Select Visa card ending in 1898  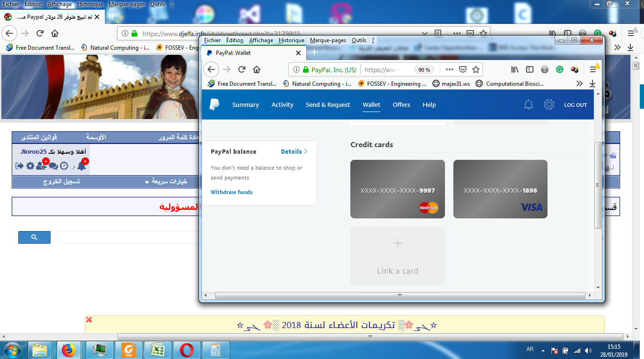click(x=500, y=189)
